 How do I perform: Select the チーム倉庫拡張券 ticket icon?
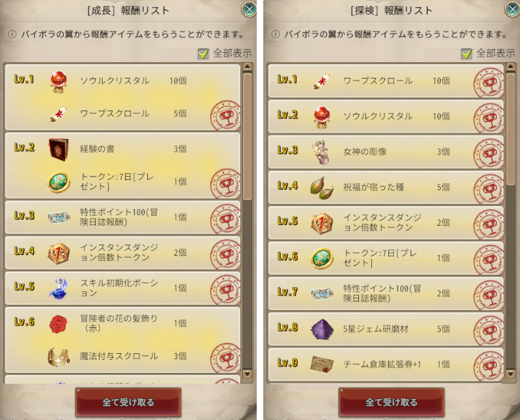click(x=322, y=364)
